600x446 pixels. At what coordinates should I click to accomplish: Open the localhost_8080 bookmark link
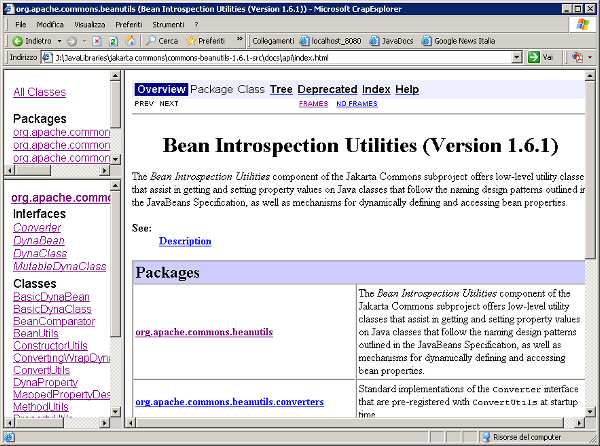331,41
